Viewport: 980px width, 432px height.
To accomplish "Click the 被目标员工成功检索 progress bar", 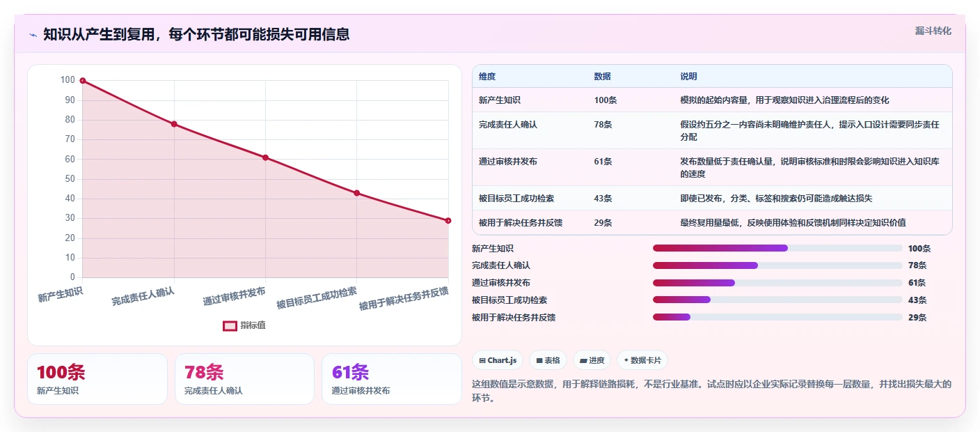I will click(777, 300).
